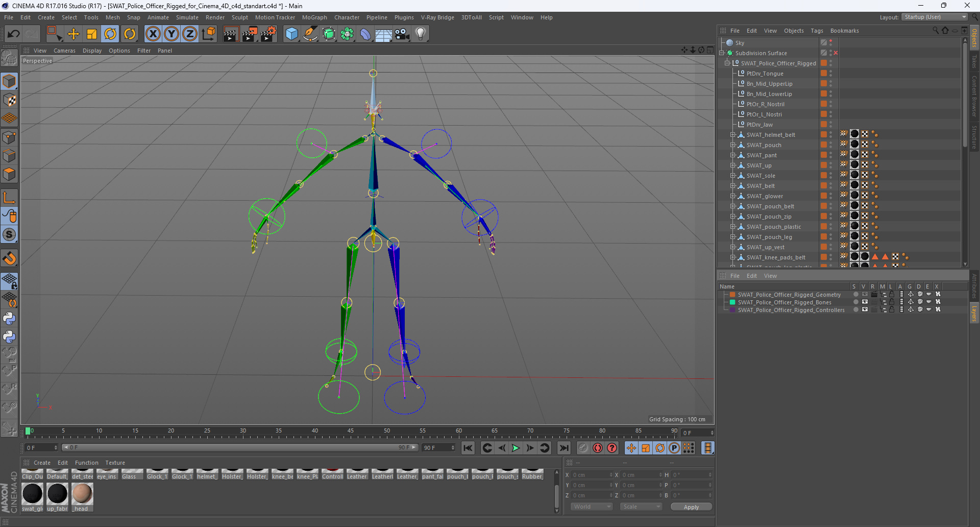Toggle Sky object visibility dots

(830, 43)
